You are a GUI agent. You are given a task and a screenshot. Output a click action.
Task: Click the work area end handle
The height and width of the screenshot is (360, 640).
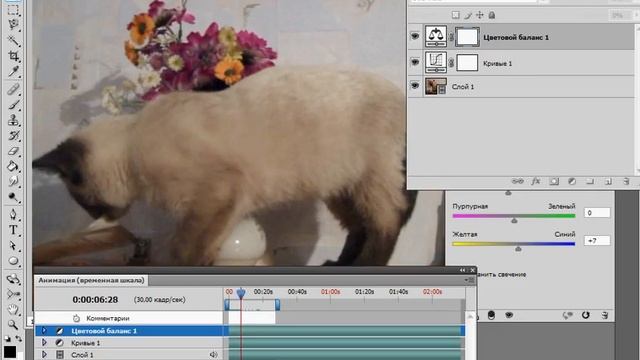278,305
